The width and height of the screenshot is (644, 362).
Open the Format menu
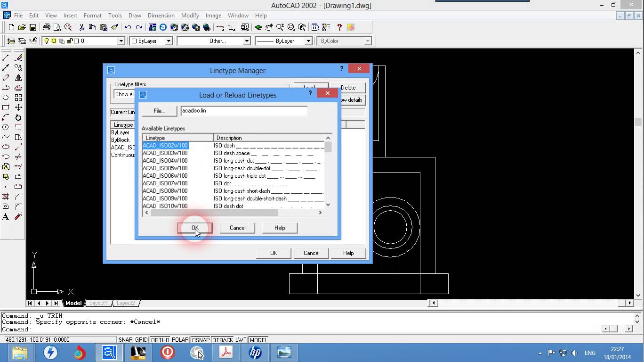[93, 16]
